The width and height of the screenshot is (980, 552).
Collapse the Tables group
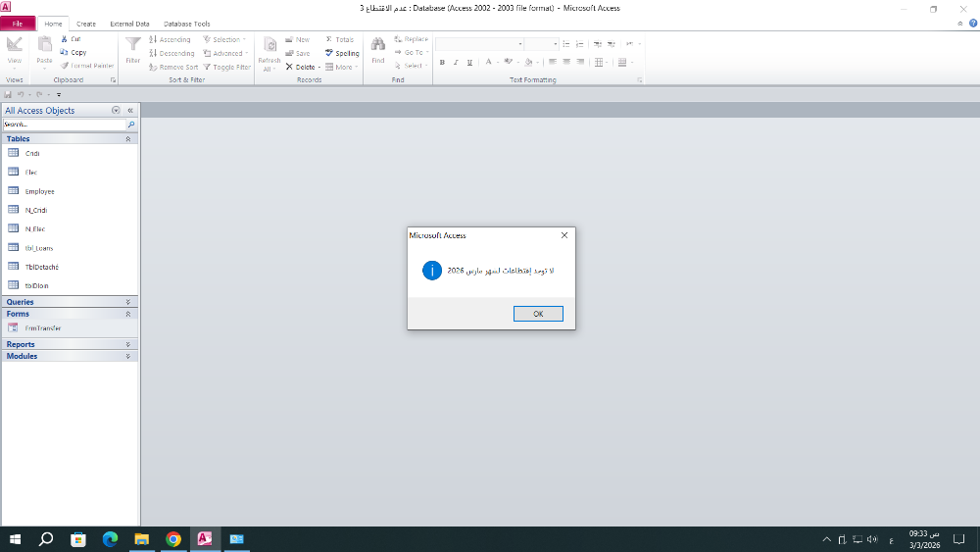[x=127, y=139]
